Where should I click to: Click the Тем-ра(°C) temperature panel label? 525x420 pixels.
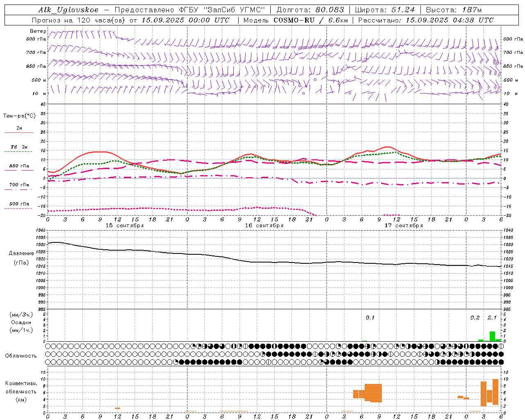pos(19,116)
